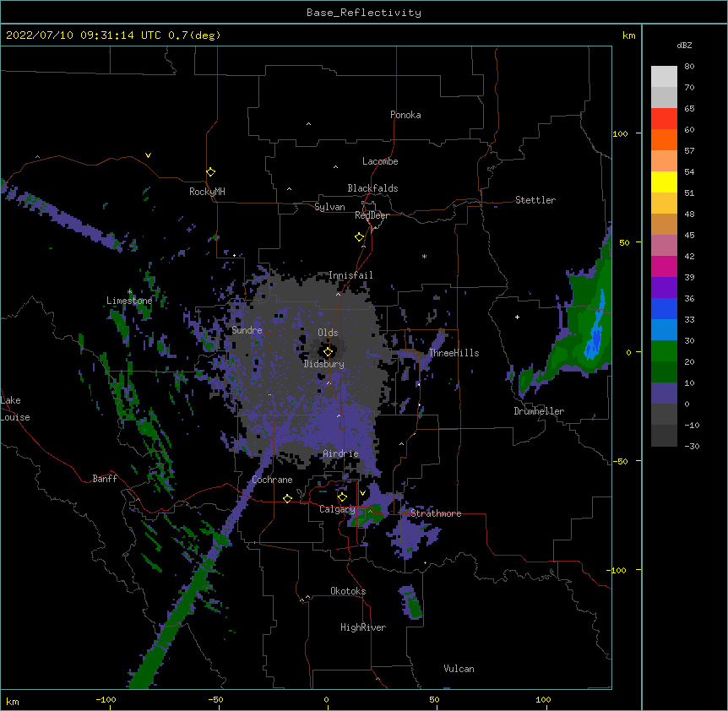Click the 100 tick on the right axis
The image size is (728, 711).
[620, 133]
